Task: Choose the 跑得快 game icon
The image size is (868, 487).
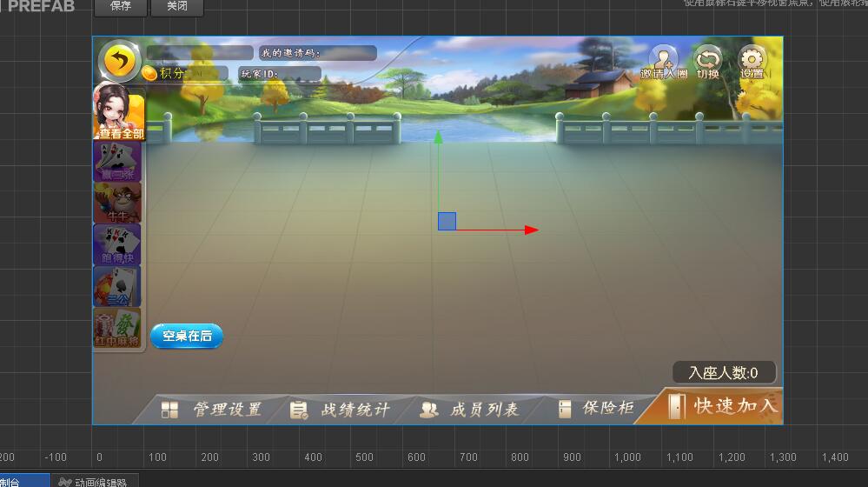Action: (116, 245)
